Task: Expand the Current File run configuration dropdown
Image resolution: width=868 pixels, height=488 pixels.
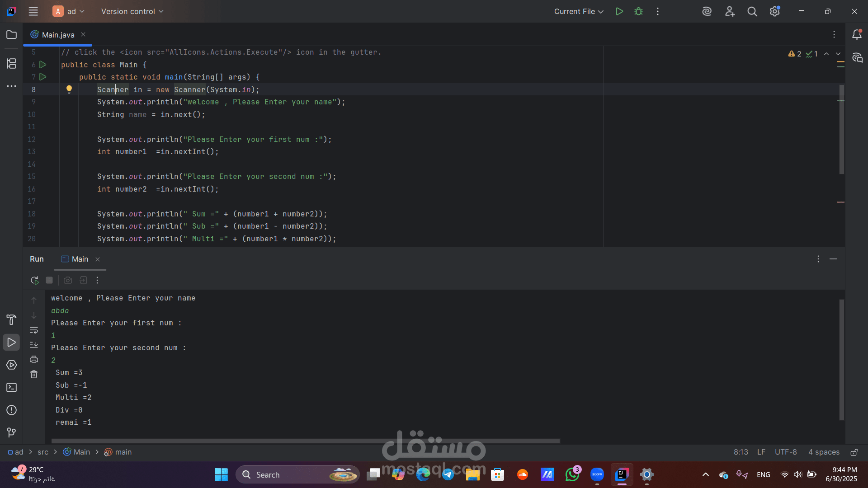Action: pos(579,11)
